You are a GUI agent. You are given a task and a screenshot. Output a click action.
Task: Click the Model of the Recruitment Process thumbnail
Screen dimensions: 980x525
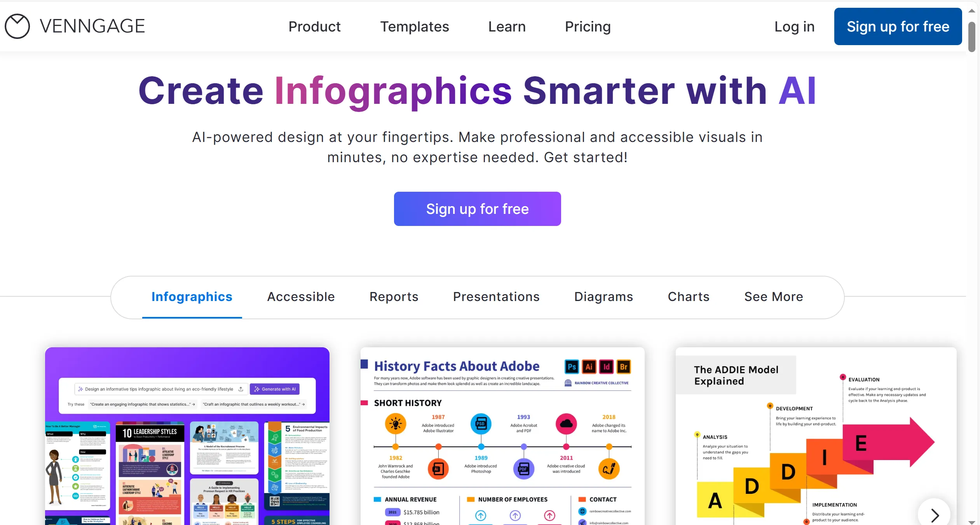pyautogui.click(x=224, y=448)
